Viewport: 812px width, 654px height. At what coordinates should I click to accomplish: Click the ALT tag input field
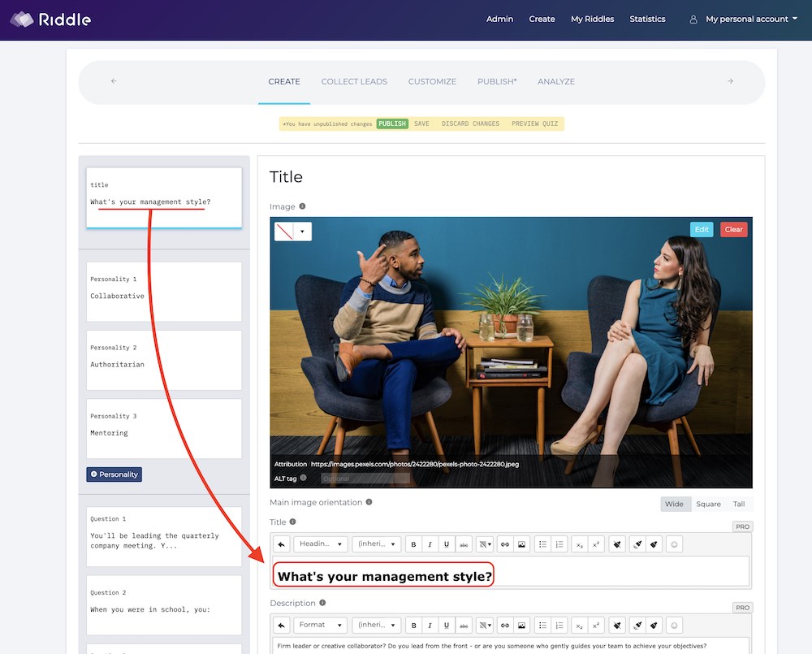365,479
